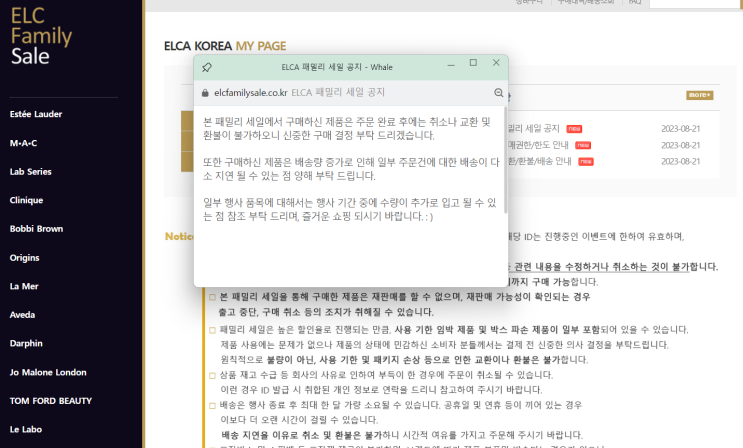Select Bobbi Brown in sidebar

(36, 229)
